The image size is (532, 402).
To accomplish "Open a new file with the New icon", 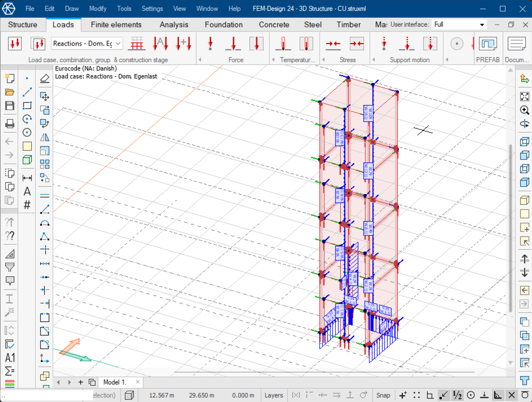I will click(10, 78).
